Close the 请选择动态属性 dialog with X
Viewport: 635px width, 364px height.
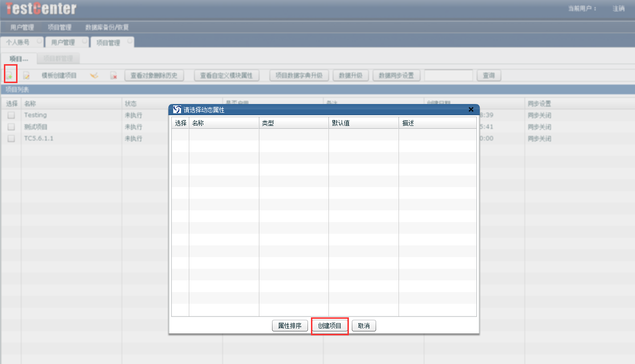[471, 110]
